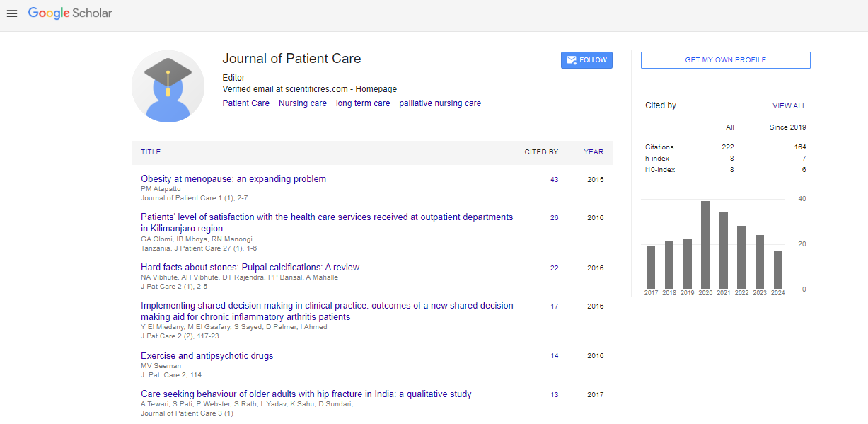
Task: Sort articles by Title column header
Action: point(151,152)
